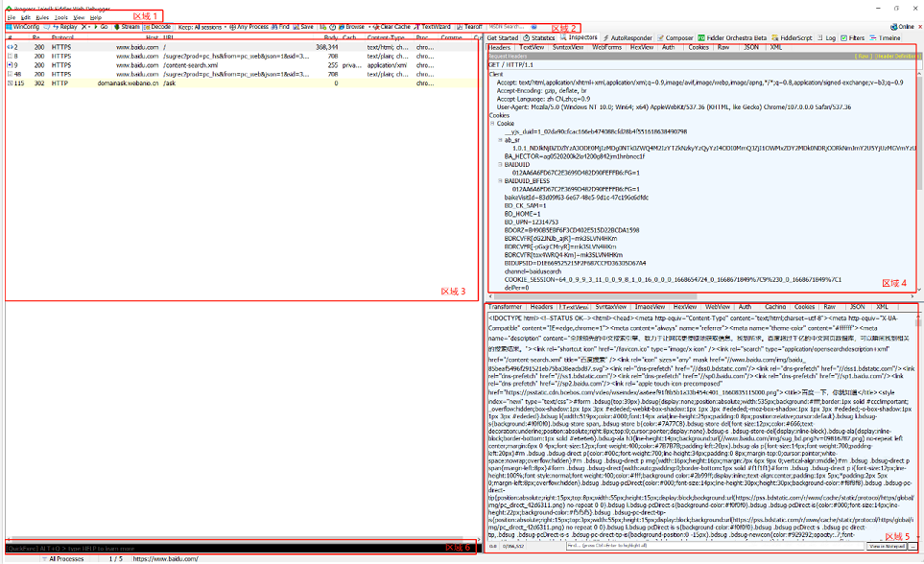This screenshot has height=564, width=924.
Task: Sort sessions by Content-Type column header
Action: click(386, 37)
